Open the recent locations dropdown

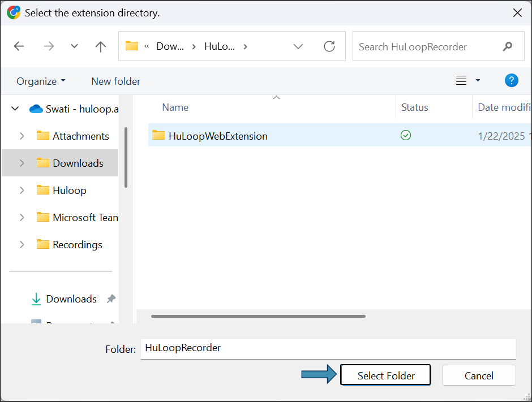[74, 46]
